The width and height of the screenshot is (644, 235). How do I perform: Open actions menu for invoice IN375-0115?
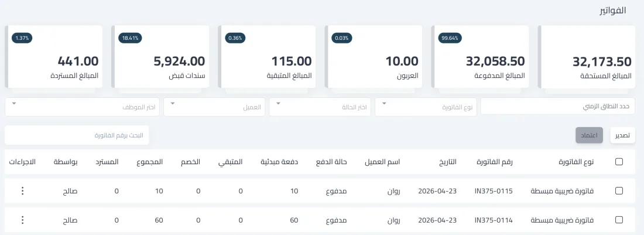(x=23, y=190)
